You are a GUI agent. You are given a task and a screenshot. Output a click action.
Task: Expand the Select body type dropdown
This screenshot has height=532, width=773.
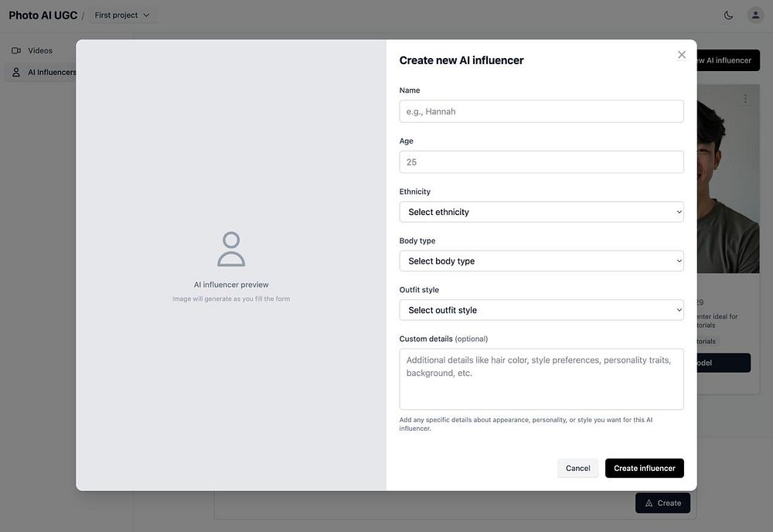(x=541, y=261)
